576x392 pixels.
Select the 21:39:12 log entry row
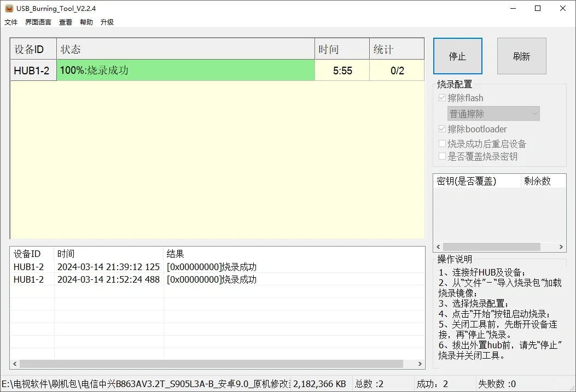click(x=109, y=267)
